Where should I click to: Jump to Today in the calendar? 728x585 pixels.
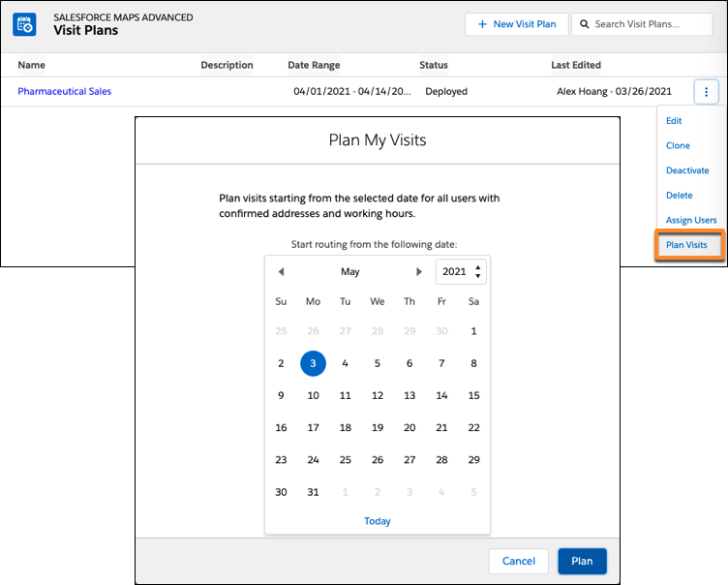[378, 521]
